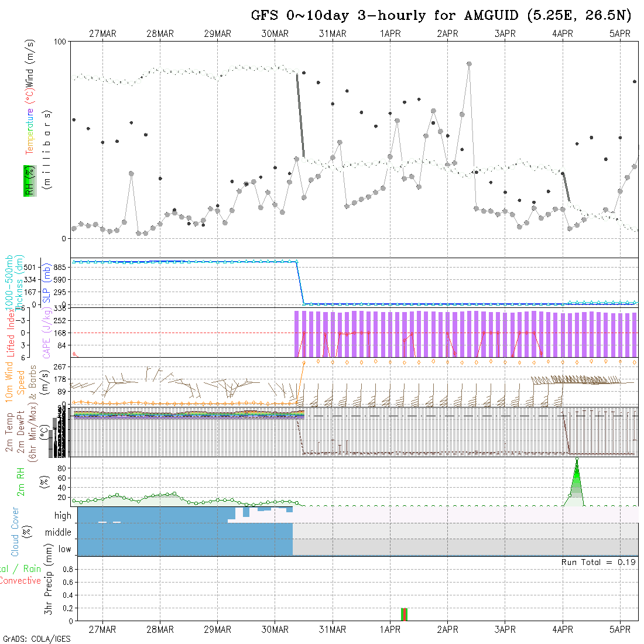This screenshot has height=644, width=644.
Task: Click the 'high' cloud cover label
Action: coord(63,516)
